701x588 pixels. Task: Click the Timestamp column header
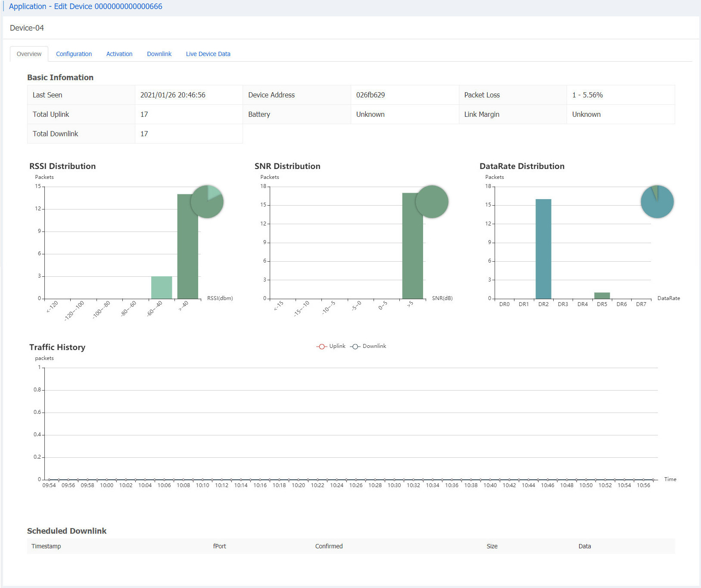coord(46,546)
